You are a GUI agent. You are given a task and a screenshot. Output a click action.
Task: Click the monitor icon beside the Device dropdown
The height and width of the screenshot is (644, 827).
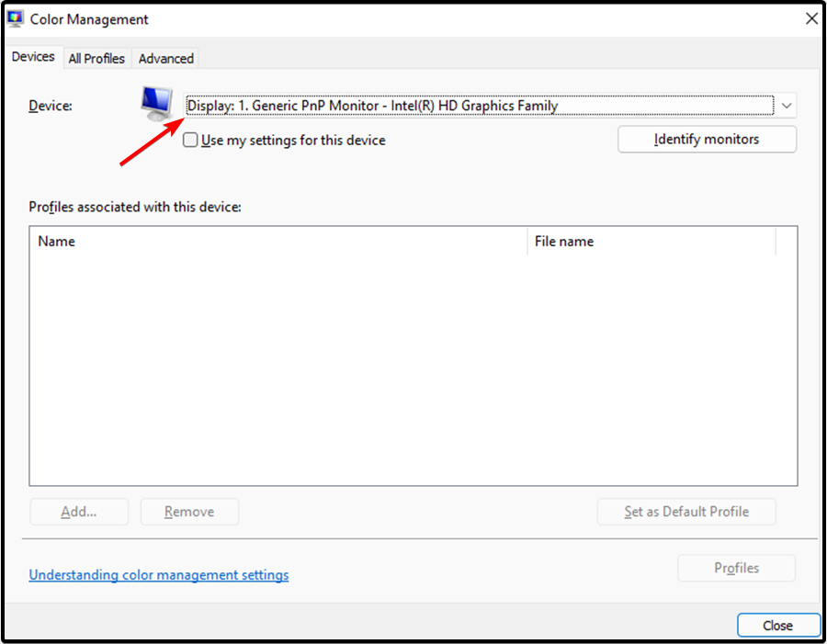coord(156,101)
